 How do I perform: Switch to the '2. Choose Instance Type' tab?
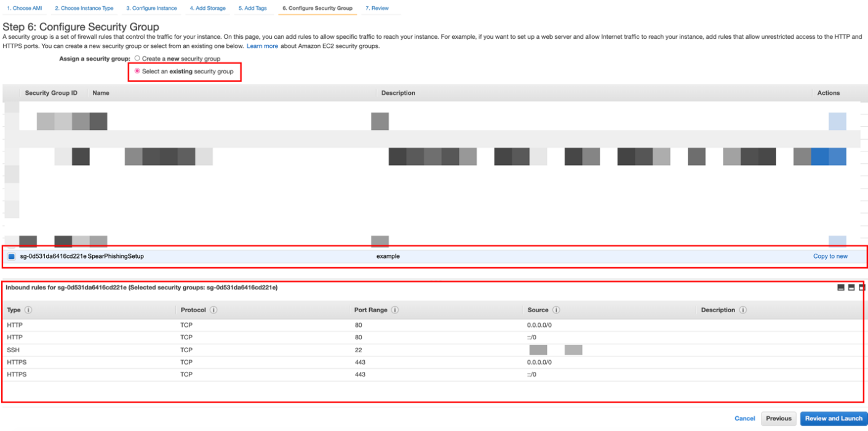click(84, 8)
